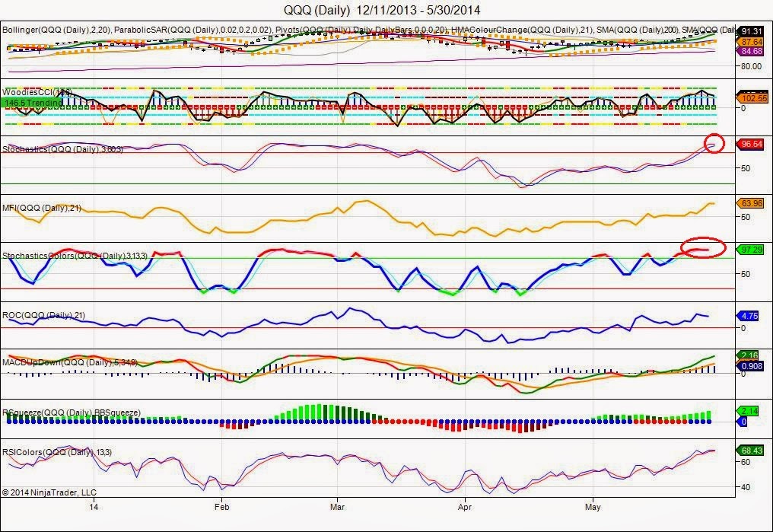Select the HMAColourChange(QQQ (Daily),21) label
This screenshot has height=532, width=773.
[522, 30]
